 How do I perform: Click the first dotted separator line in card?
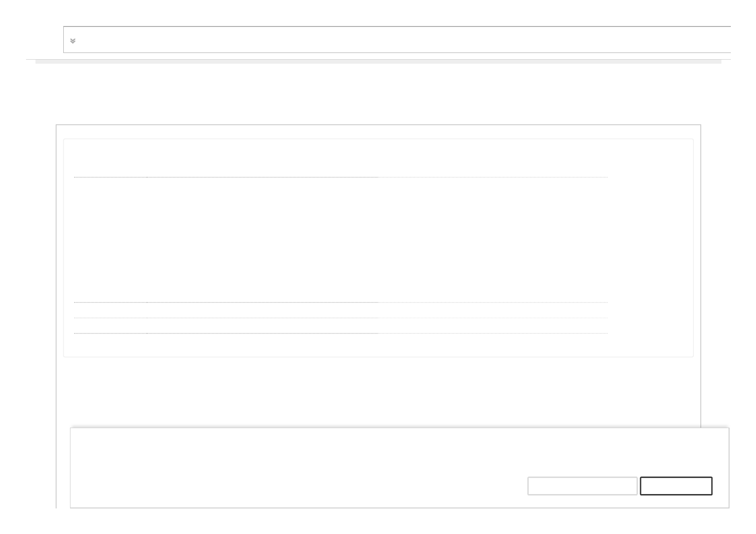coord(340,177)
